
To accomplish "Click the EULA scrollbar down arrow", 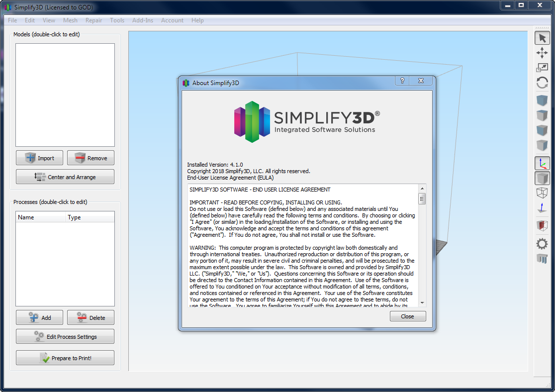I will pyautogui.click(x=422, y=302).
